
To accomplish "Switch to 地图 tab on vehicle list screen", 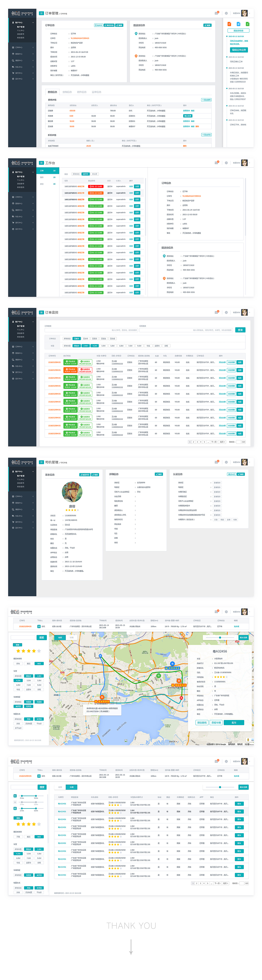I will 60,787.
